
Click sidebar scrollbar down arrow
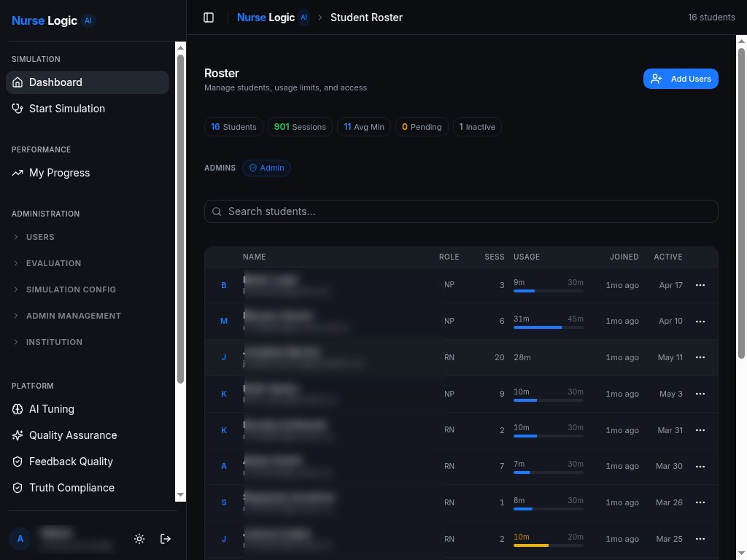pyautogui.click(x=180, y=495)
